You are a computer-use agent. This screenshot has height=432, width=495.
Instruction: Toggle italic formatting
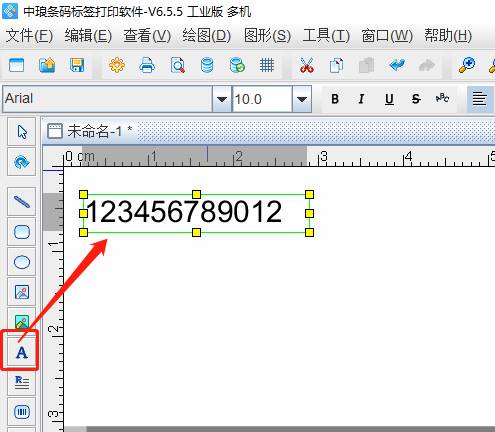pyautogui.click(x=361, y=99)
